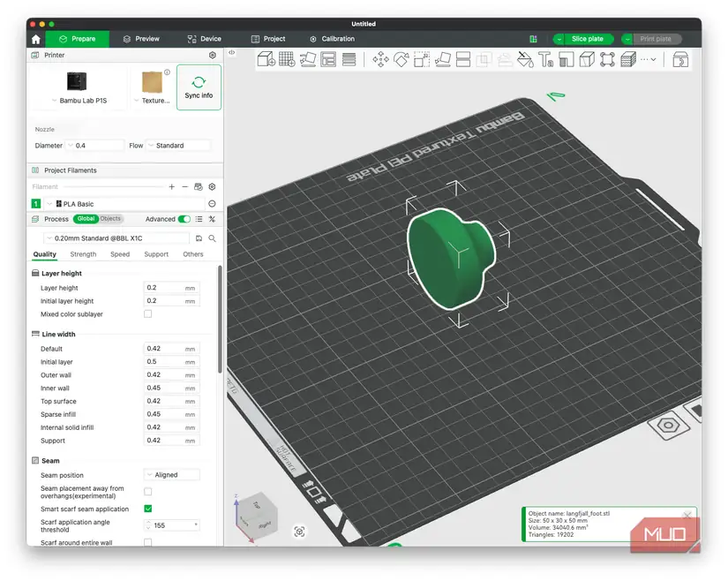Open the Others settings tab
The image size is (728, 581).
[192, 254]
